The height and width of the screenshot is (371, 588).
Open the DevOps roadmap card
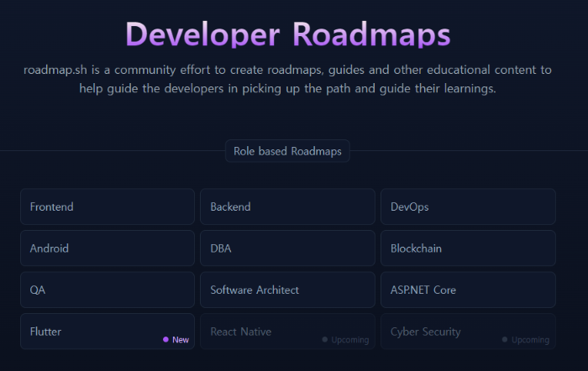tap(468, 206)
